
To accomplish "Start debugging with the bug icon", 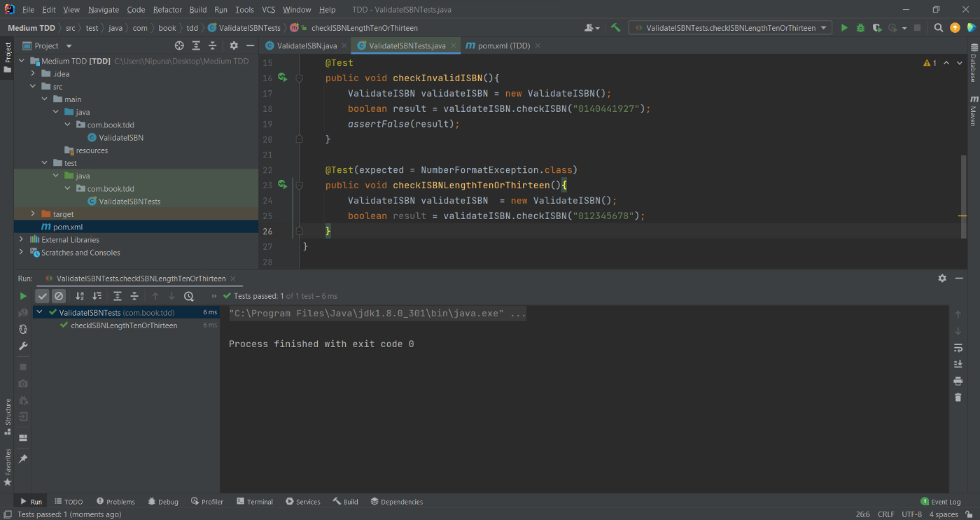I will [x=860, y=28].
